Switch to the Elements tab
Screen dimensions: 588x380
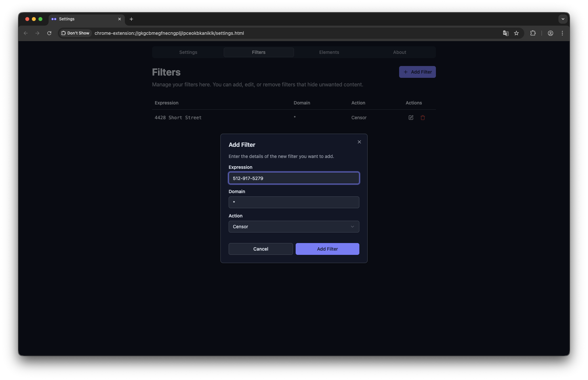pos(329,52)
